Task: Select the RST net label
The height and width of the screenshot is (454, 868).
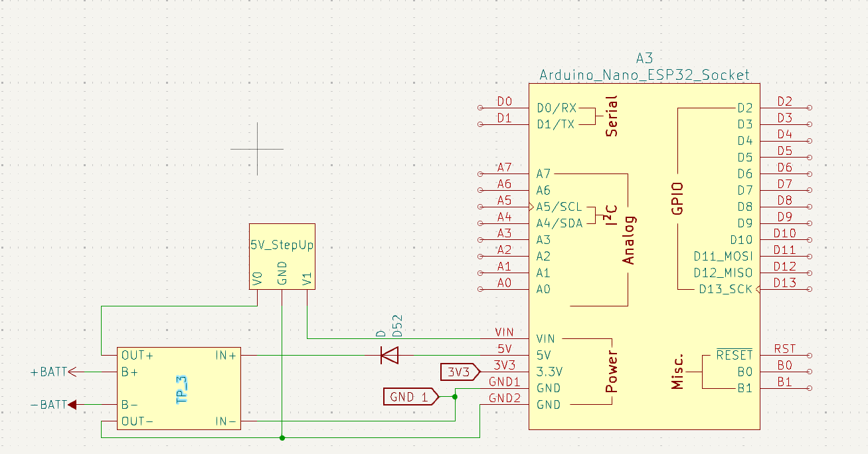Action: [785, 349]
